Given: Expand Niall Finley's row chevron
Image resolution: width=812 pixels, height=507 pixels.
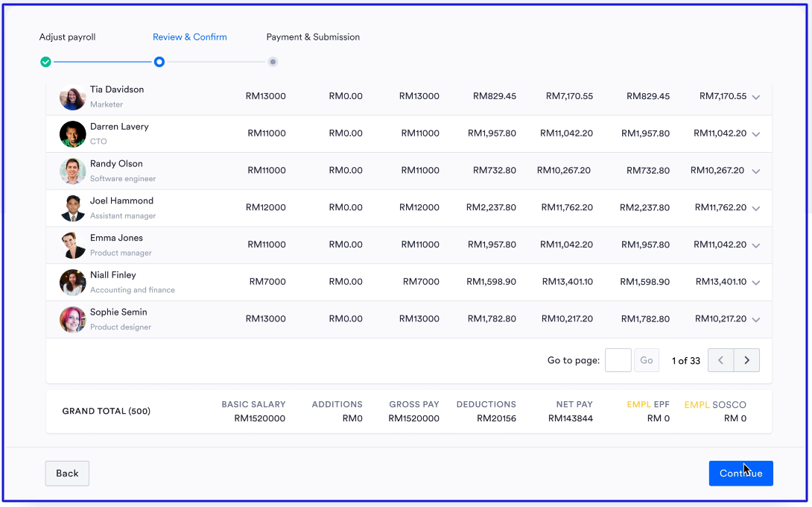Looking at the screenshot, I should (x=756, y=283).
